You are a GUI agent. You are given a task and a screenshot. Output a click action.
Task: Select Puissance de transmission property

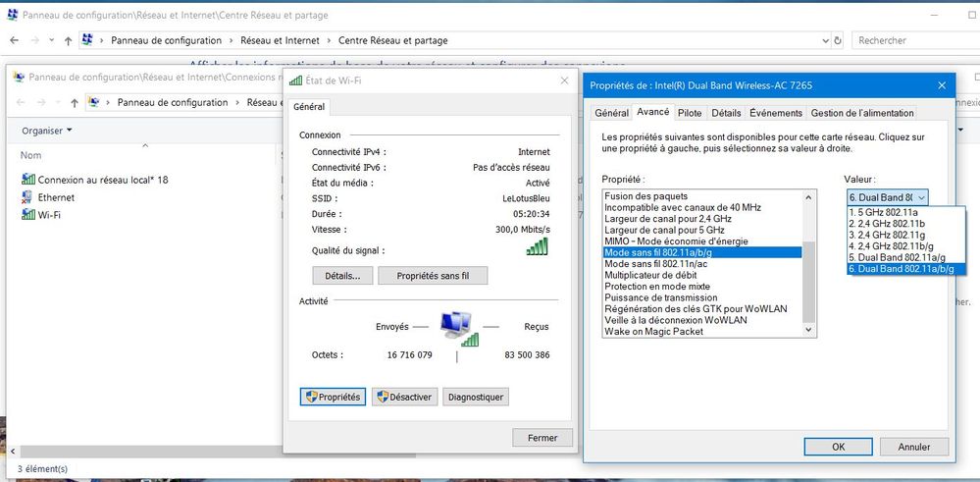[660, 297]
